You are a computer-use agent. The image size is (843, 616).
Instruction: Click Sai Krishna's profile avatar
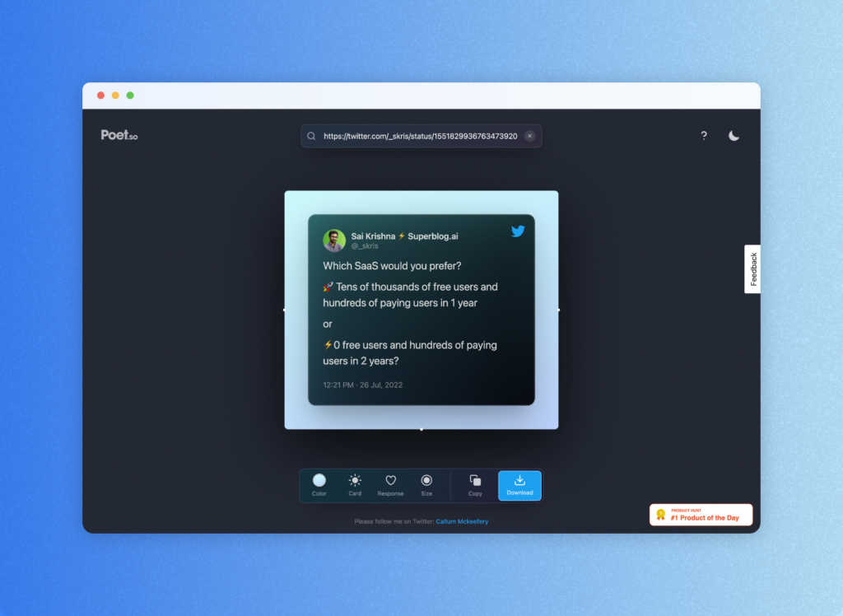coord(334,240)
